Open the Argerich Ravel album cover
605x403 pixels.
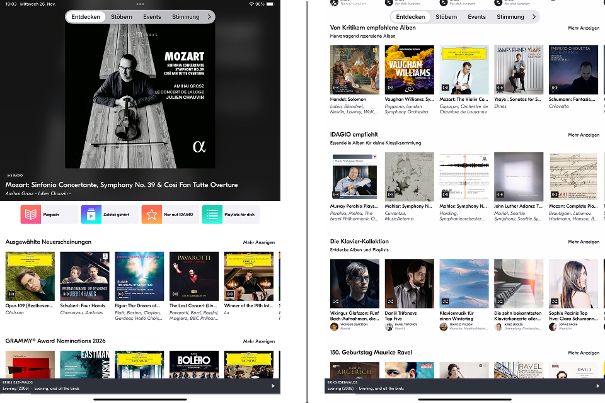tap(355, 370)
